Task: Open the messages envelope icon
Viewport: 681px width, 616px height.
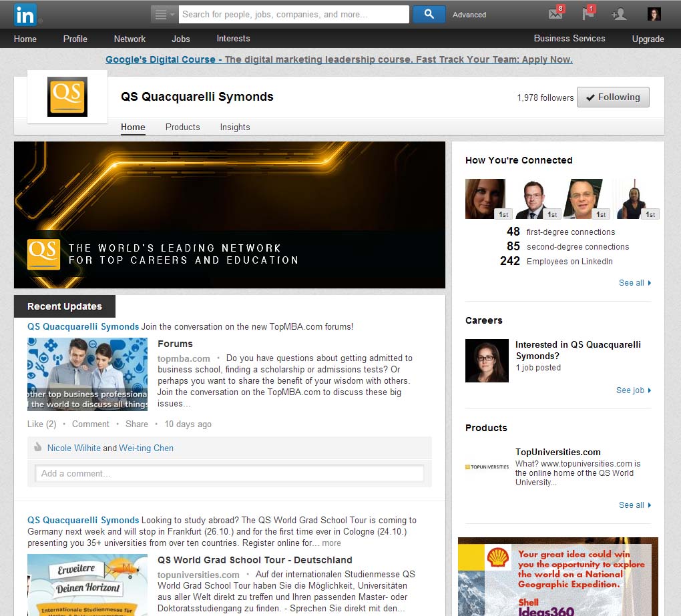Action: [x=555, y=13]
